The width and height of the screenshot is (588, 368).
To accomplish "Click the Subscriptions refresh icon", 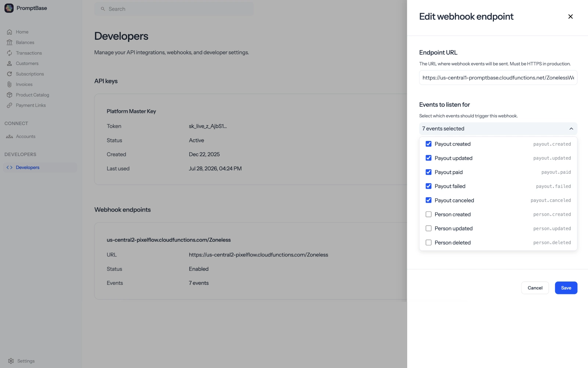I will point(10,74).
